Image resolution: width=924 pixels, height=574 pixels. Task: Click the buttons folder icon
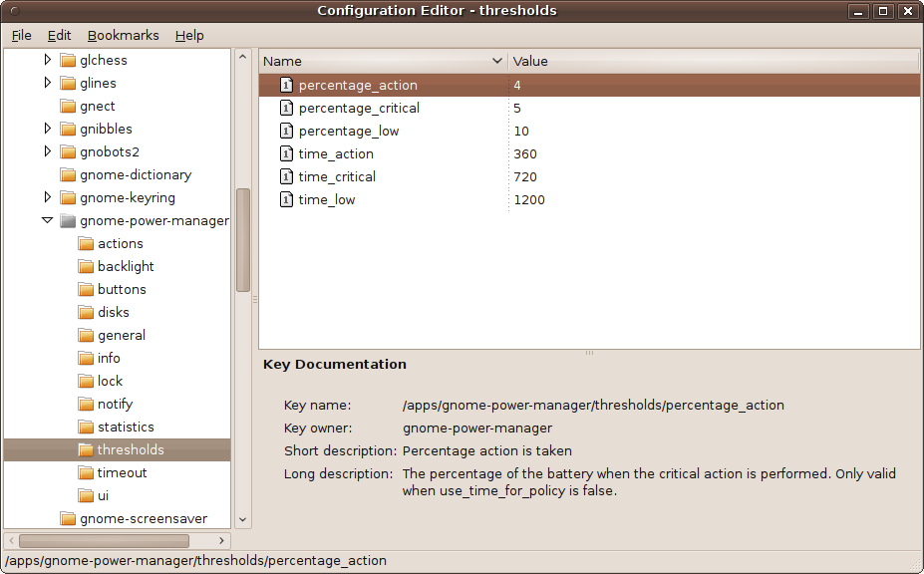[86, 289]
